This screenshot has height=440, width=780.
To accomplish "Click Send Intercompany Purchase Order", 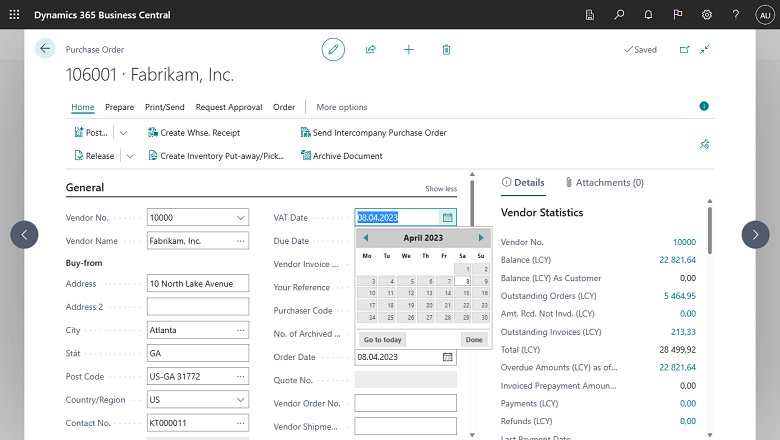I will [374, 133].
